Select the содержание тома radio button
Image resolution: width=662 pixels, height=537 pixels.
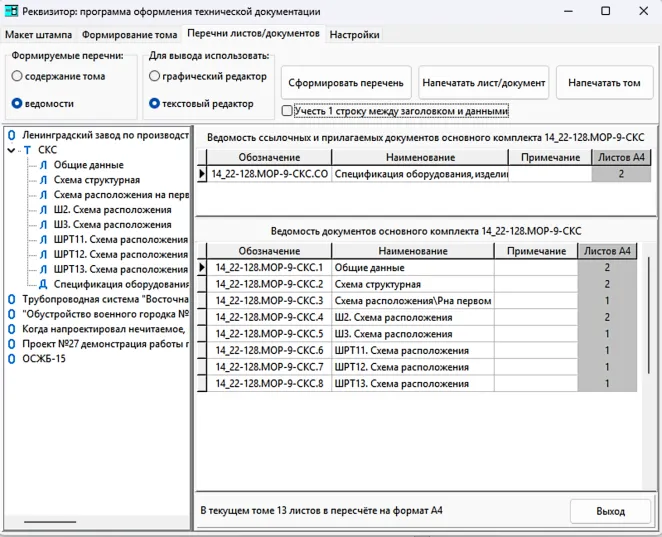pyautogui.click(x=17, y=76)
